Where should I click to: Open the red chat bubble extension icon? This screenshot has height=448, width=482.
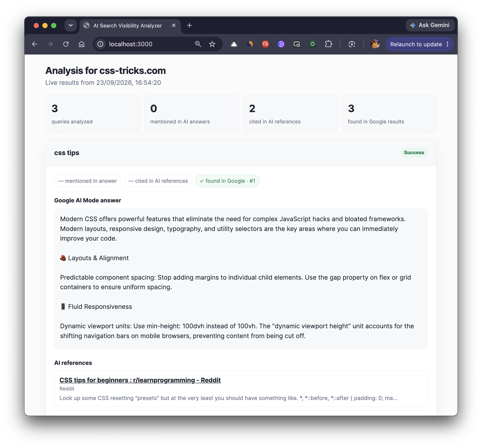click(265, 44)
